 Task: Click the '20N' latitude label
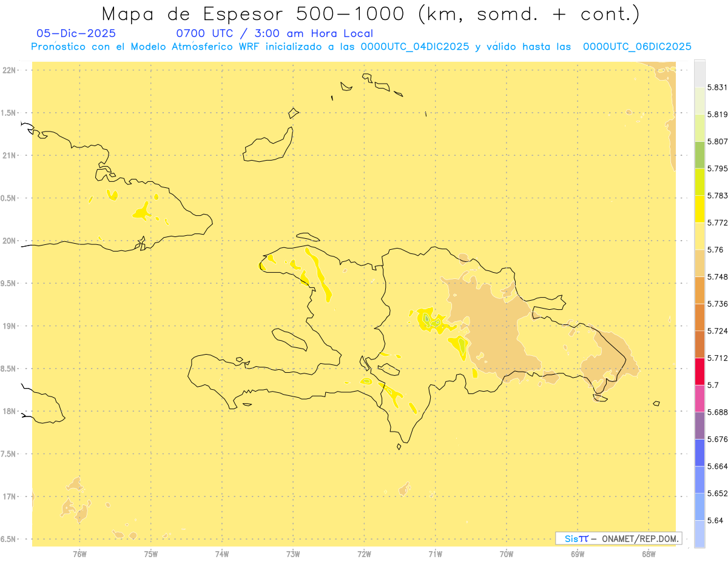pos(8,241)
